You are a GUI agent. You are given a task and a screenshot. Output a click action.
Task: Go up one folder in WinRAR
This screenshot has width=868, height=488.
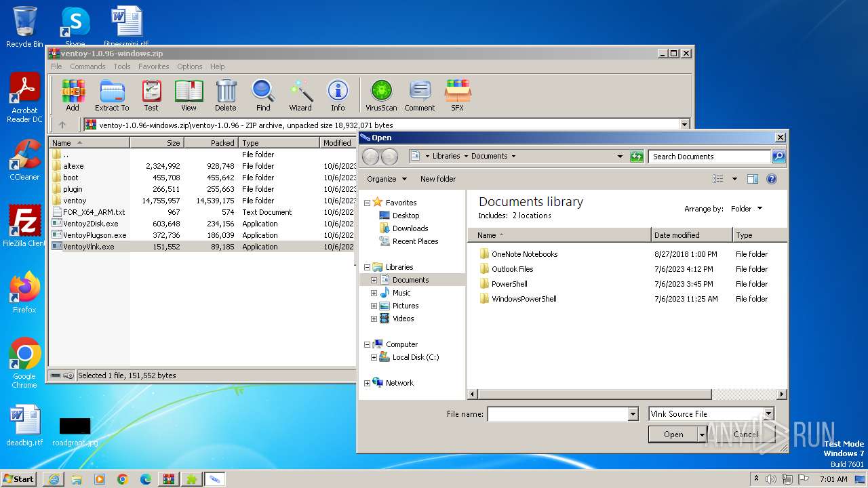point(62,125)
